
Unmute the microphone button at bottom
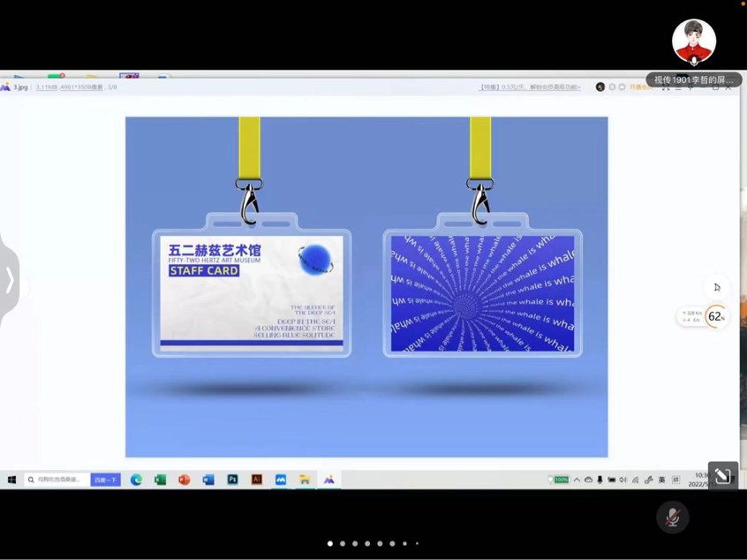pos(673,517)
